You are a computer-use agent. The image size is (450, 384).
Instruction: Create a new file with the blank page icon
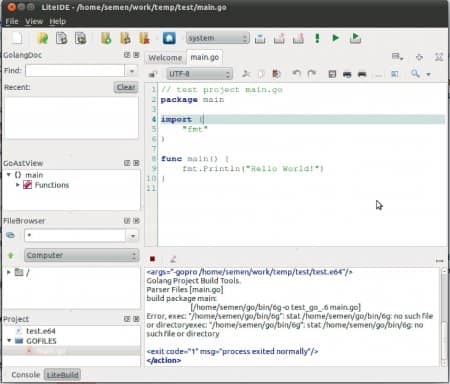click(x=17, y=38)
